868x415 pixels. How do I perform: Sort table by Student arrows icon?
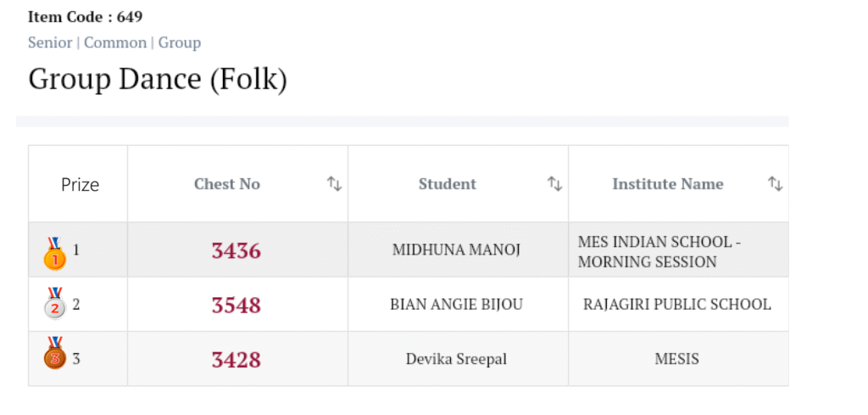point(554,183)
